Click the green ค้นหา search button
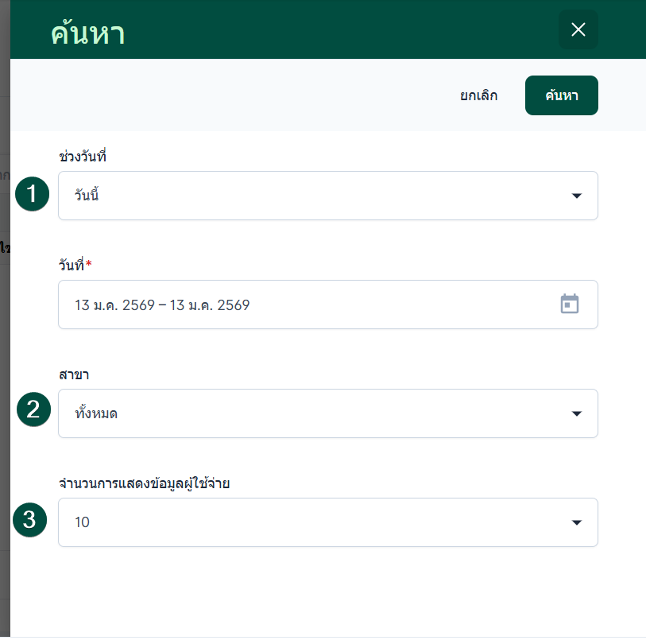The image size is (646, 644). point(562,95)
